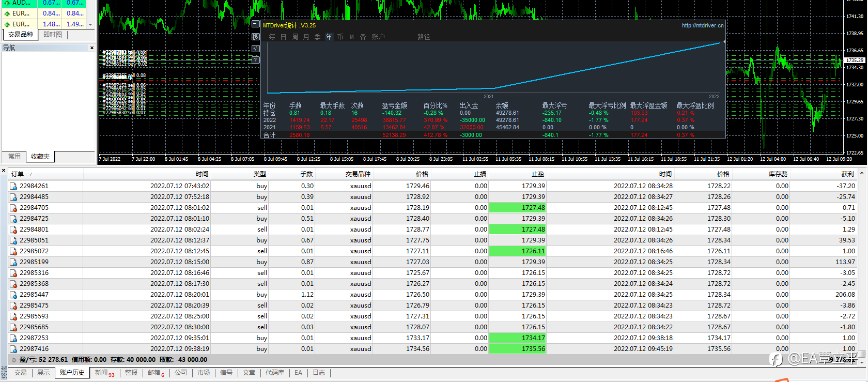Switch to the 即时图 tab
This screenshot has width=868, height=382.
53,35
